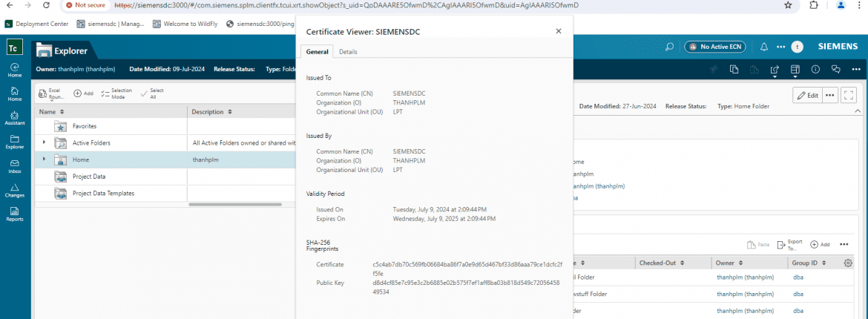Screen dimensions: 868x319
Task: Select the Project Data row
Action: (165, 176)
